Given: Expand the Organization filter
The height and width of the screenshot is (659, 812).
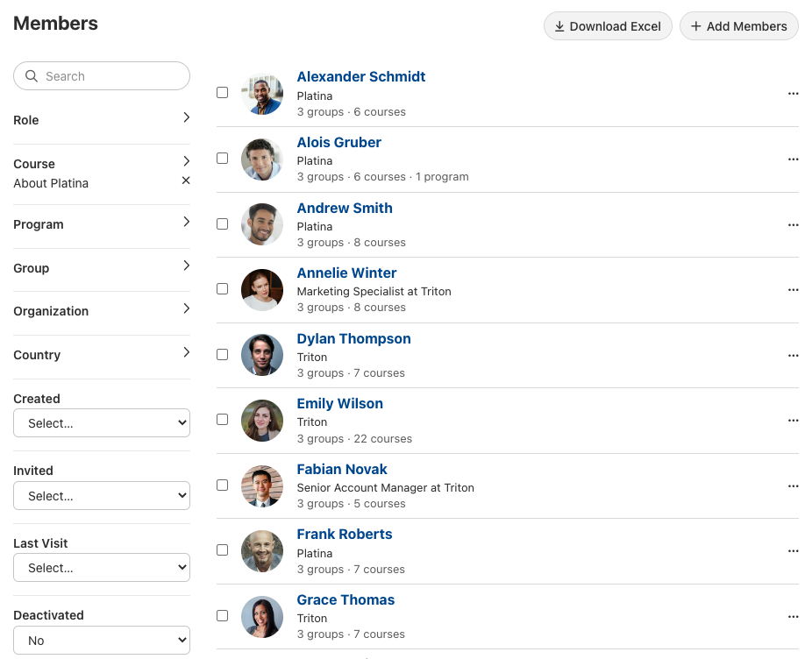Looking at the screenshot, I should click(102, 311).
